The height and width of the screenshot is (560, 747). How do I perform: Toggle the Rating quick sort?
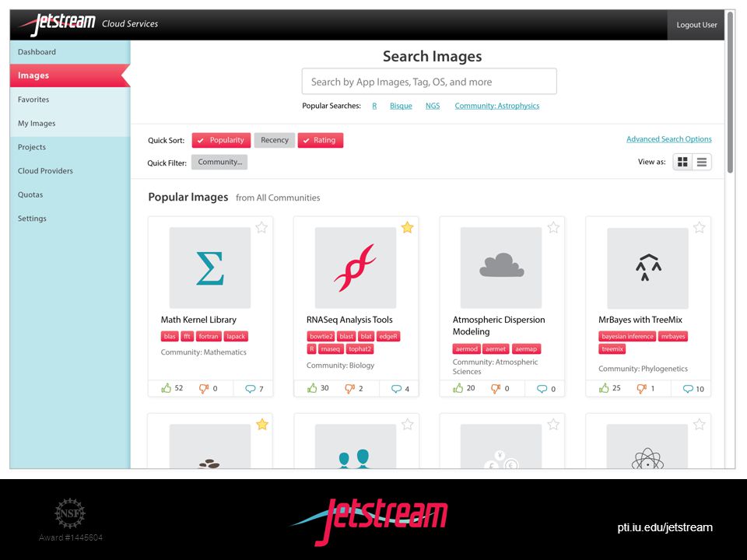320,140
